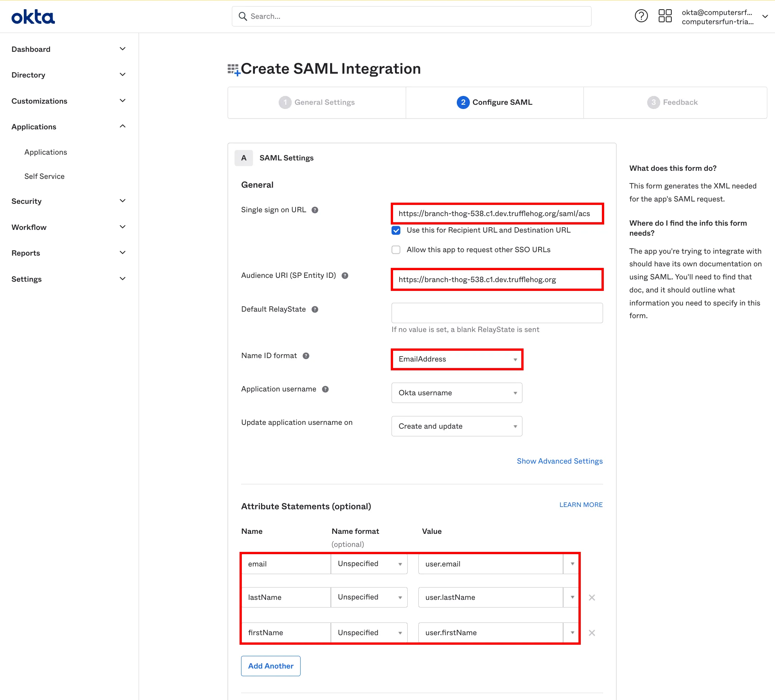
Task: Click help icon next to Name ID format
Action: [306, 356]
